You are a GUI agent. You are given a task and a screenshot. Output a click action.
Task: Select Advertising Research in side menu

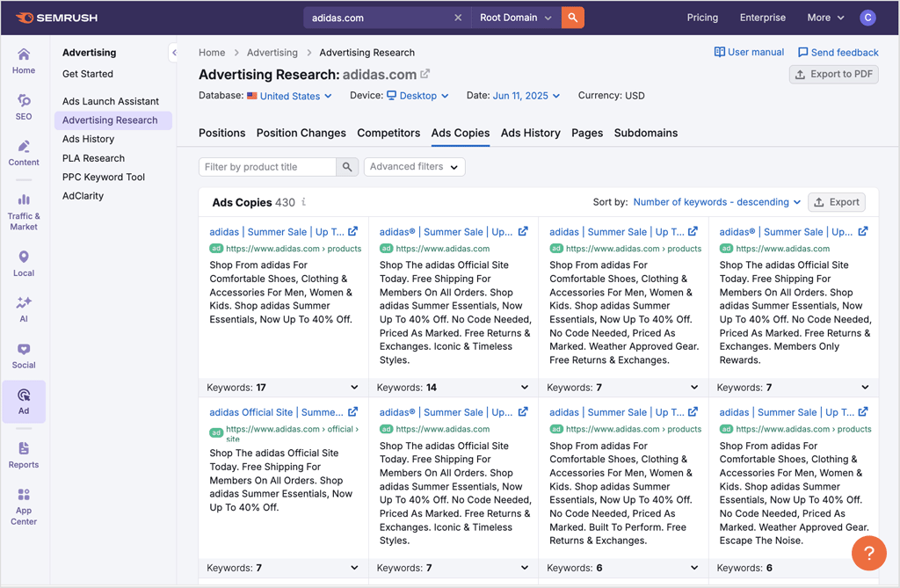(x=113, y=120)
